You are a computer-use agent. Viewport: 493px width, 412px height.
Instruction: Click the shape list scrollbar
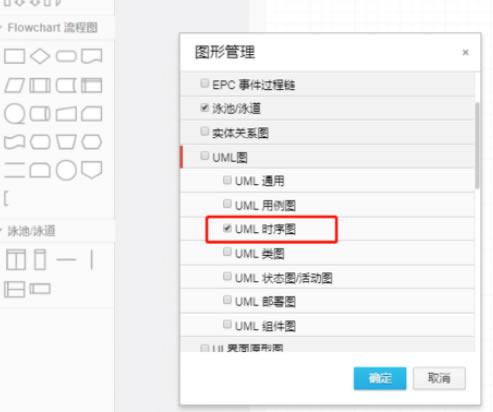(477, 145)
